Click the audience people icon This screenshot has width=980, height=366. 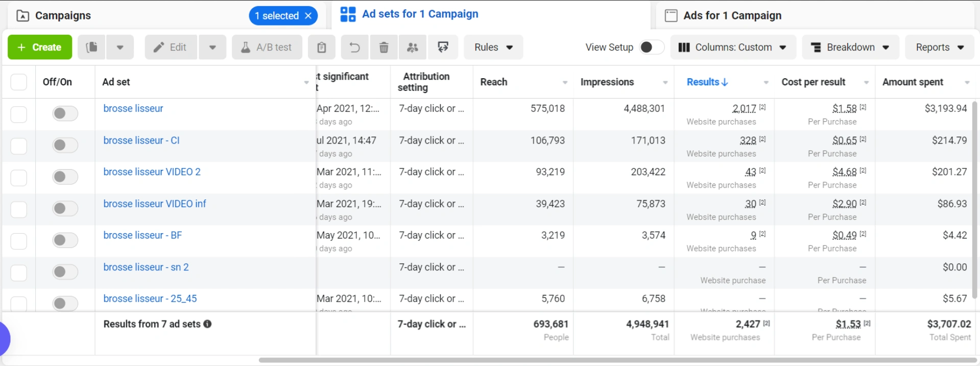pyautogui.click(x=413, y=48)
